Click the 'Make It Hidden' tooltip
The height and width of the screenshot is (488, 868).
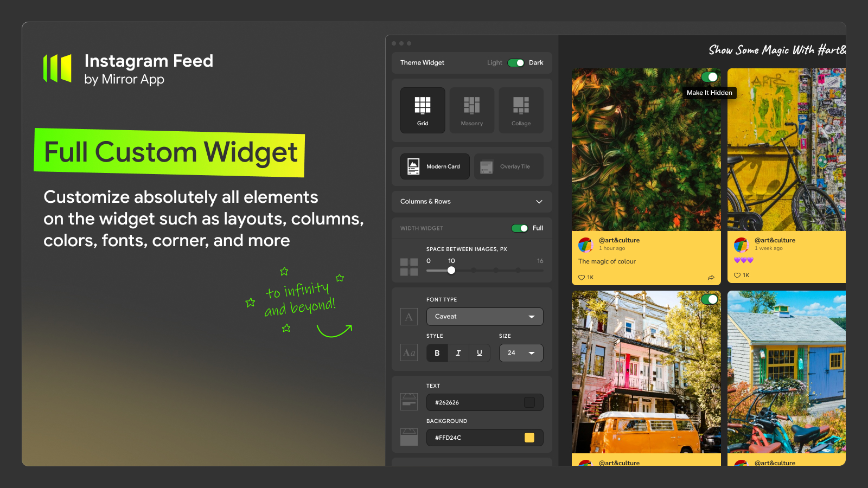(x=710, y=93)
